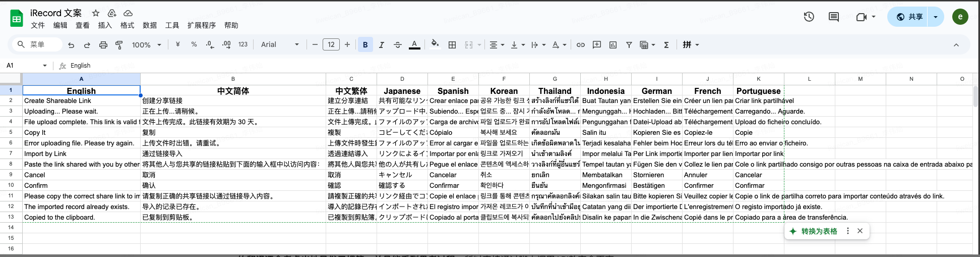980x257 pixels.
Task: Dismiss the 转换为表格 suggestion
Action: click(x=860, y=231)
